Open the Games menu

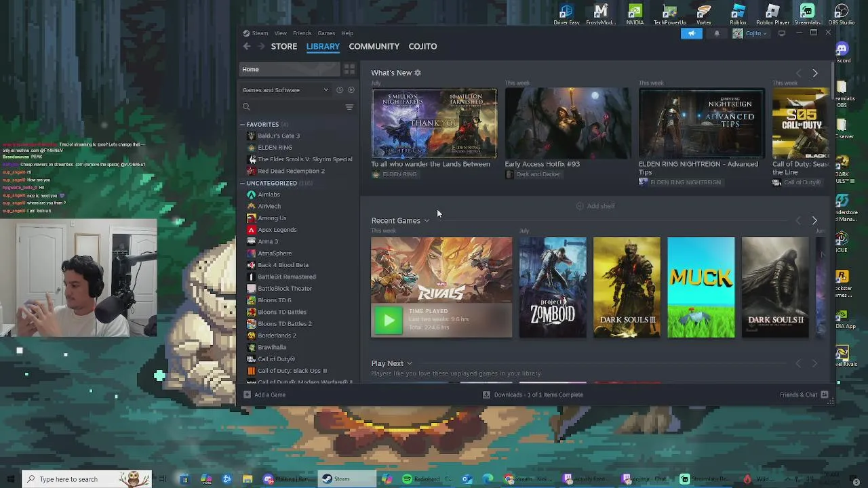326,33
